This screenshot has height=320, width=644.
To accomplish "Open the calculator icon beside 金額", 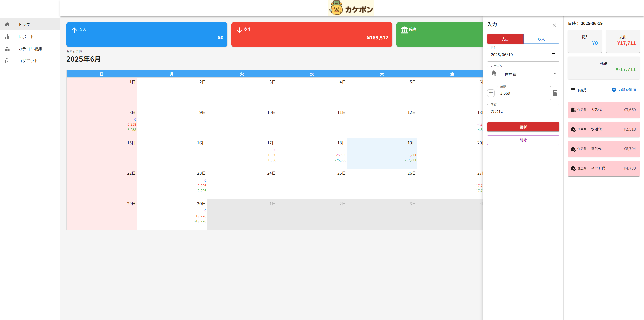I will point(555,93).
